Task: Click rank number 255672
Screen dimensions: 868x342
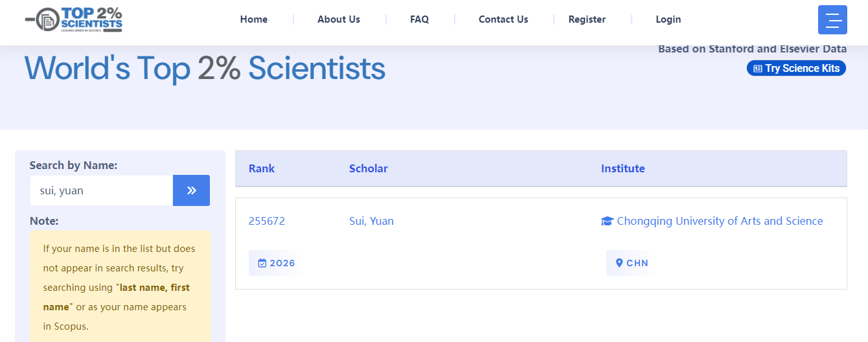Action: pyautogui.click(x=267, y=221)
